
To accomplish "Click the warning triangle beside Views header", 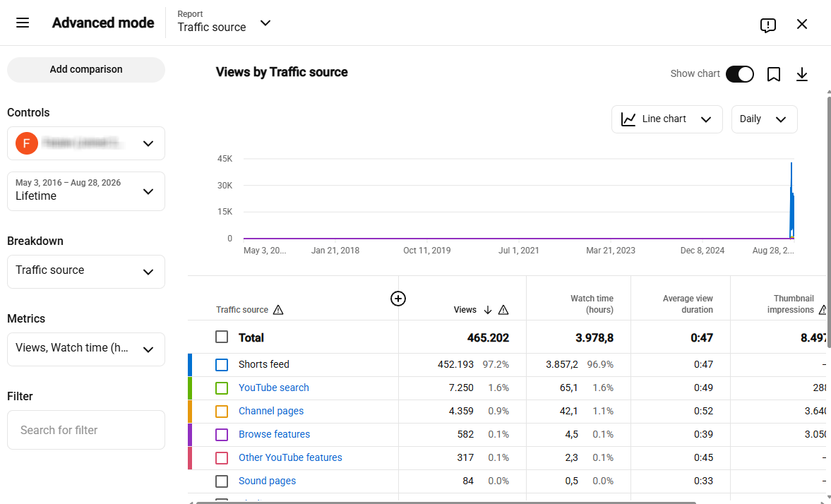I will click(x=503, y=310).
